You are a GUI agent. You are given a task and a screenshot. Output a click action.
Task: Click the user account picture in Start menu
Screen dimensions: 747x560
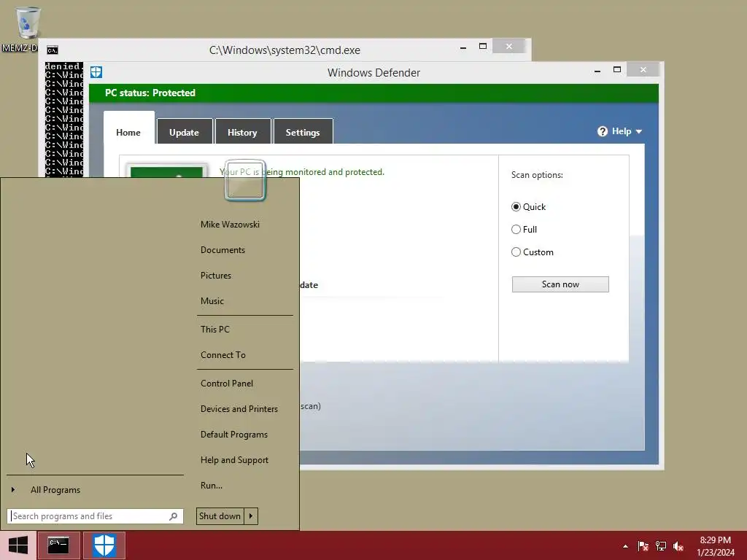[x=245, y=180]
